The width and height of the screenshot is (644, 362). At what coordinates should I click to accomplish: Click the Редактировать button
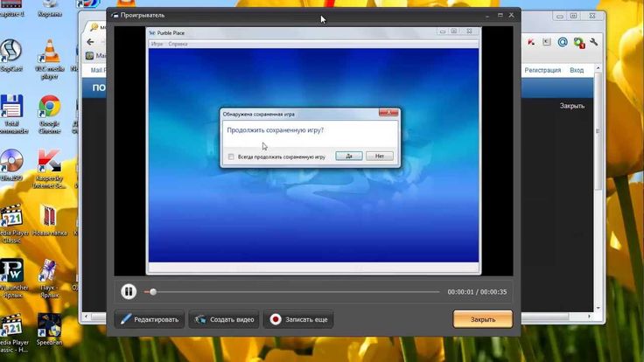point(150,319)
